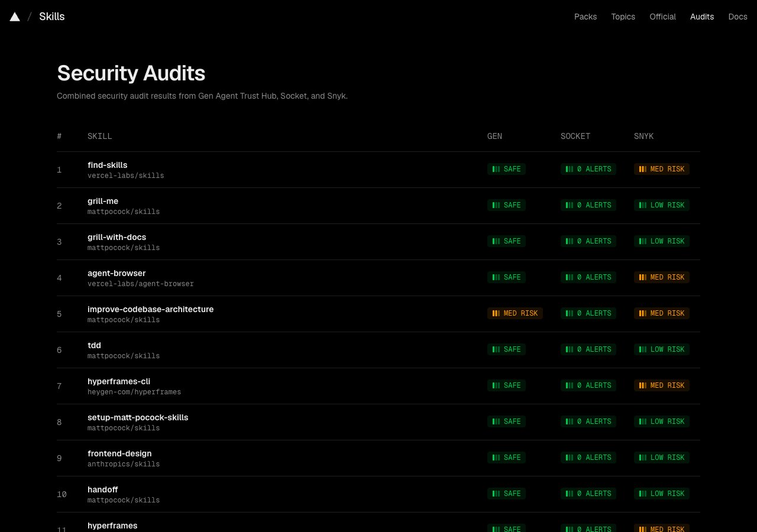The image size is (757, 532).
Task: Open the grill-with-docs skill
Action: pyautogui.click(x=378, y=242)
